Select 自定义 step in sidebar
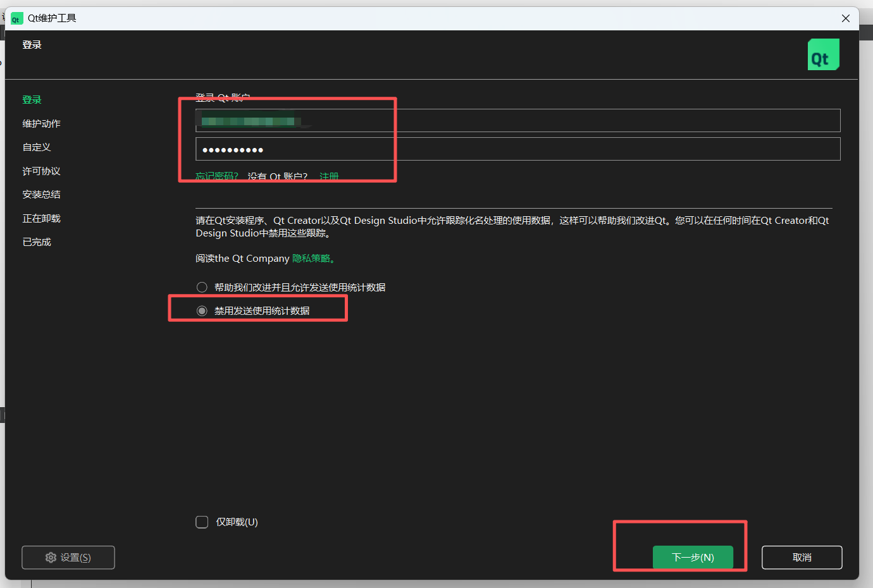This screenshot has height=588, width=873. (x=37, y=147)
